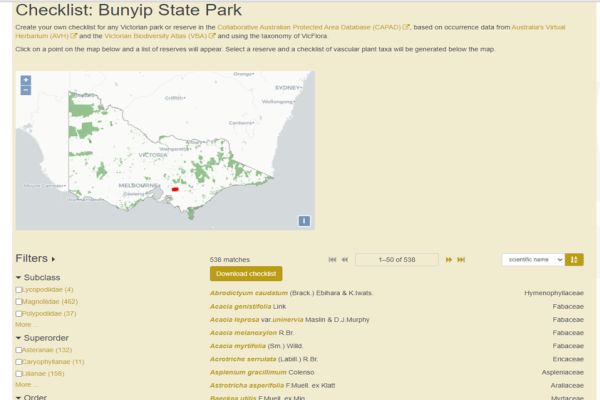The image size is (600, 400).
Task: Open Astrotricha asperifolia taxon page
Action: [247, 385]
